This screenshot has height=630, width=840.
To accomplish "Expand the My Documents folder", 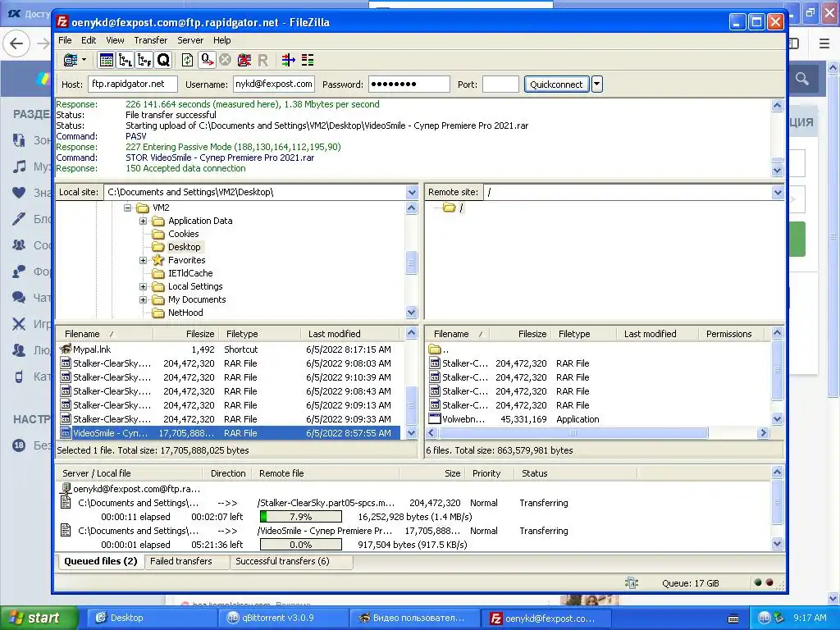I will (143, 299).
